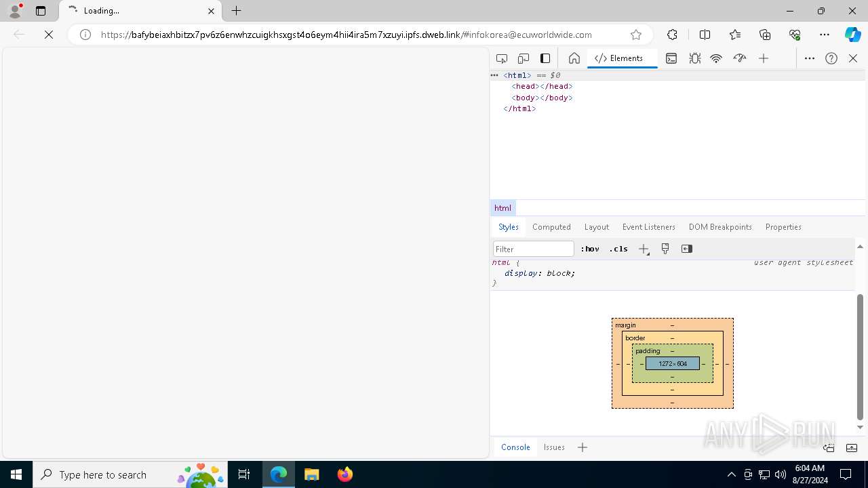Viewport: 868px width, 488px height.
Task: Switch to the DOM Breakpoints tab
Action: point(720,227)
